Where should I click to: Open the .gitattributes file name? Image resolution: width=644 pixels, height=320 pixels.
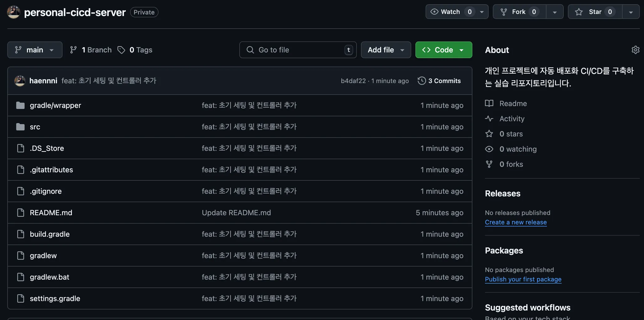[51, 170]
